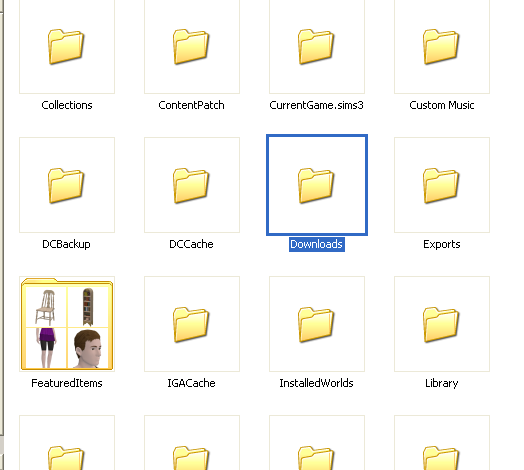
Task: Click the InstalledWorlds text label
Action: point(316,383)
